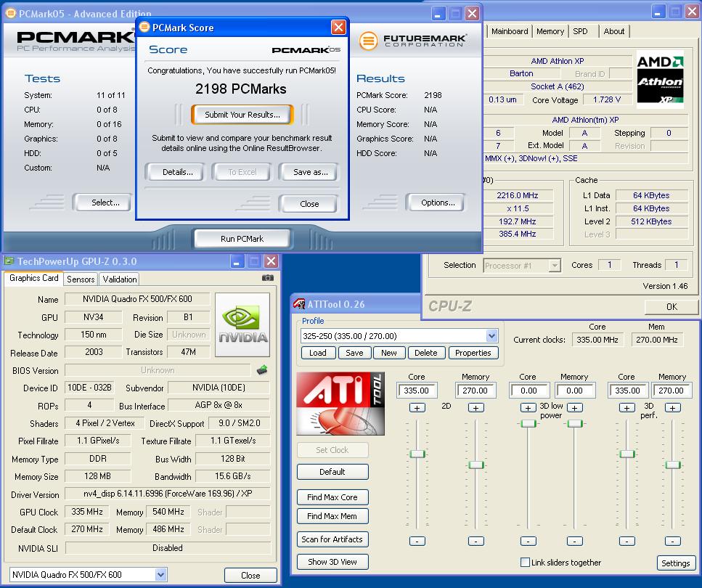The image size is (702, 588).
Task: Click the GPU-Z camera screenshot icon
Action: tap(268, 278)
